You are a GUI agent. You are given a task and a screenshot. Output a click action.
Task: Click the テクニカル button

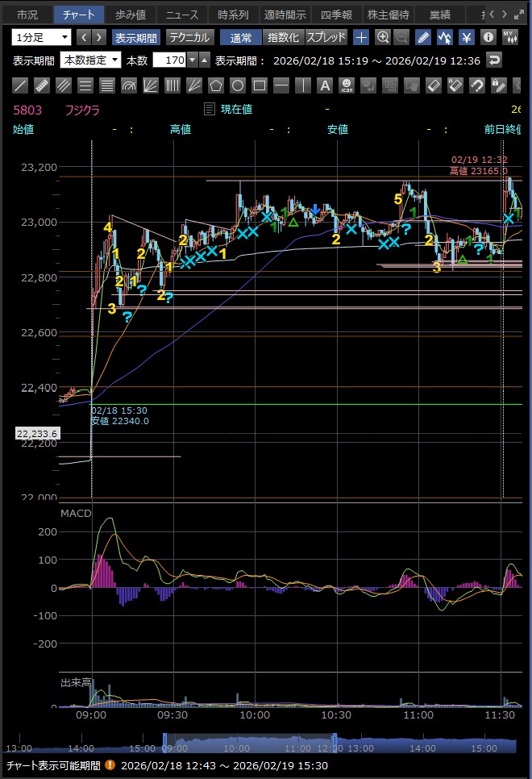[x=189, y=37]
